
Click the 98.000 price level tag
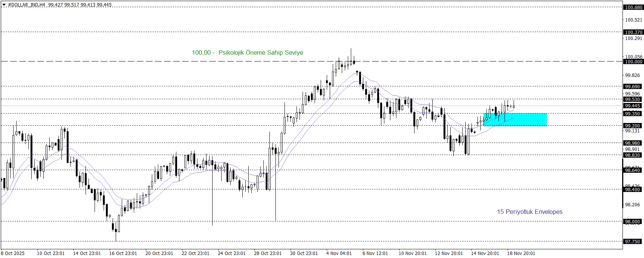pos(632,222)
